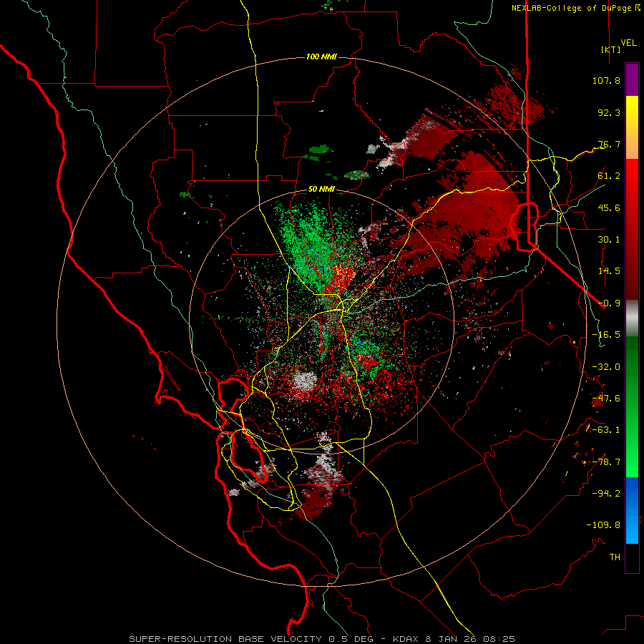644x644 pixels.
Task: Click the -16.5 legend value
Action: (606, 335)
